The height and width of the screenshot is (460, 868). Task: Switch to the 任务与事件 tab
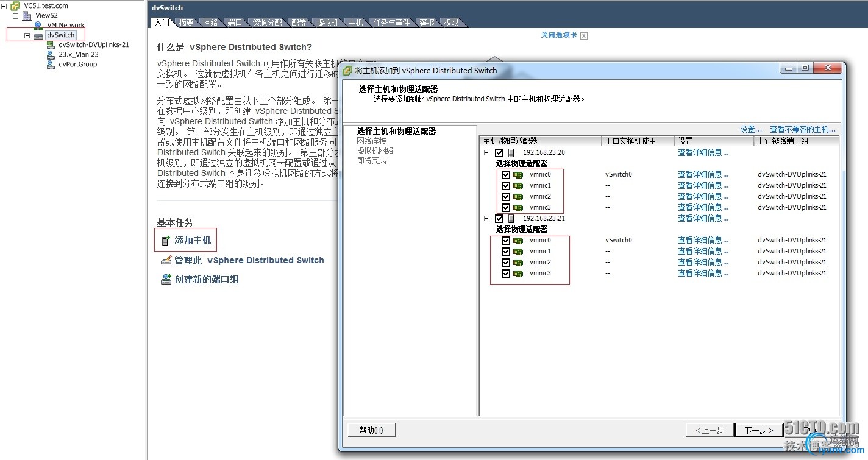tap(392, 23)
